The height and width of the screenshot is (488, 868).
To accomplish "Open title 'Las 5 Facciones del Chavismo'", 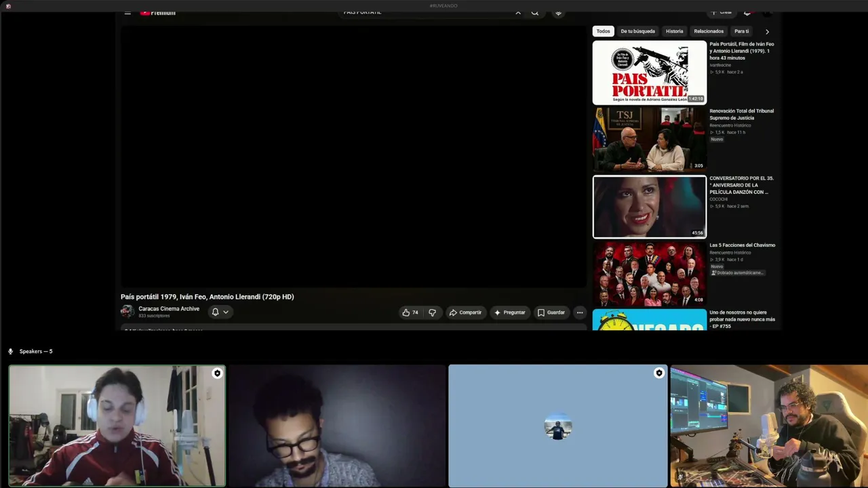I will 742,245.
